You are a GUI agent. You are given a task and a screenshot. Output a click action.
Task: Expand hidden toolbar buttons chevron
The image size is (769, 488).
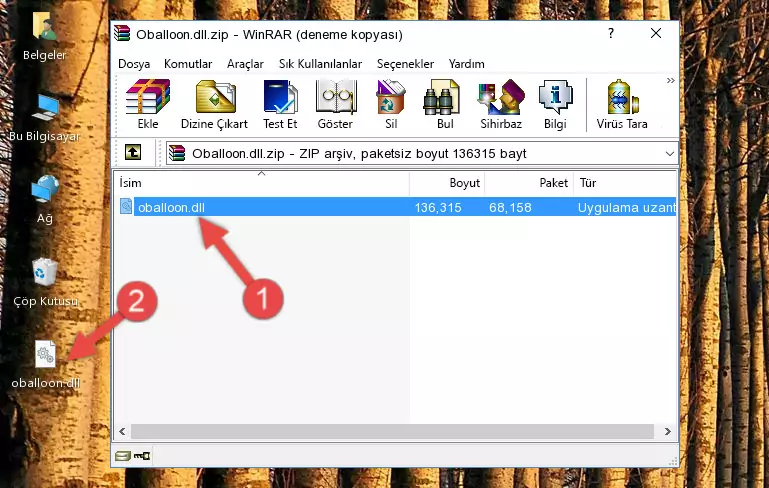click(670, 80)
